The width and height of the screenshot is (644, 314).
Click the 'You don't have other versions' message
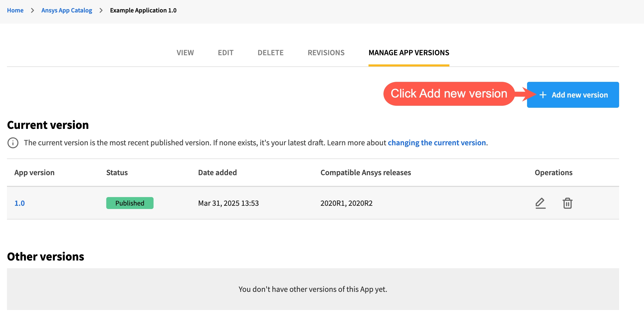click(x=313, y=289)
